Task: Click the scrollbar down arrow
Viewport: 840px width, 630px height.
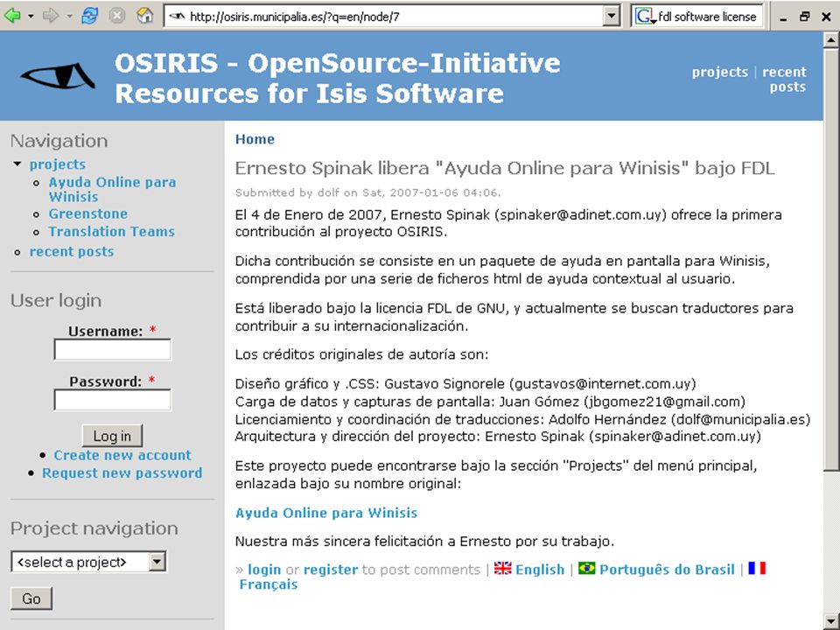Action: pos(831,621)
